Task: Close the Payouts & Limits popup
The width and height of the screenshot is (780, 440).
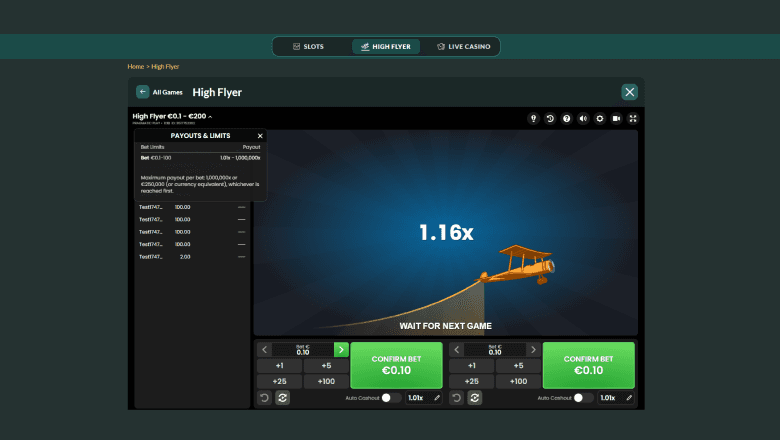Action: tap(260, 136)
